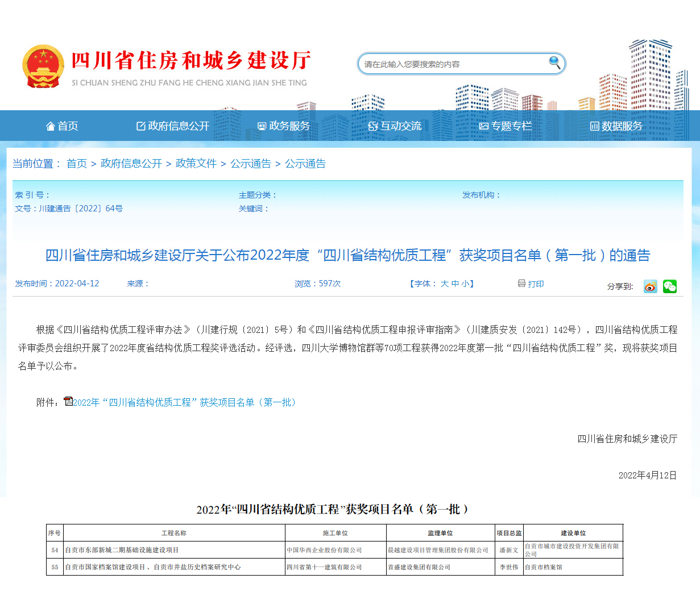Click the home icon in navigation bar

pos(50,126)
